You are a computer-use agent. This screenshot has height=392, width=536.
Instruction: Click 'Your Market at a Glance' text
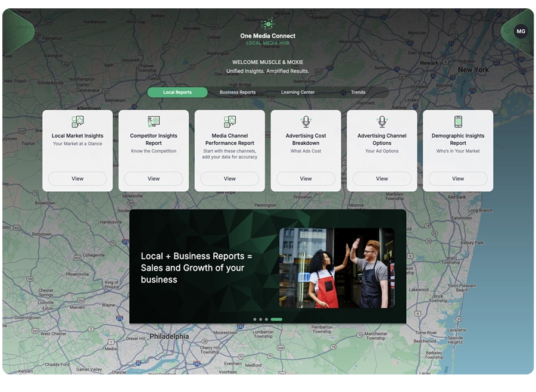[x=77, y=144]
